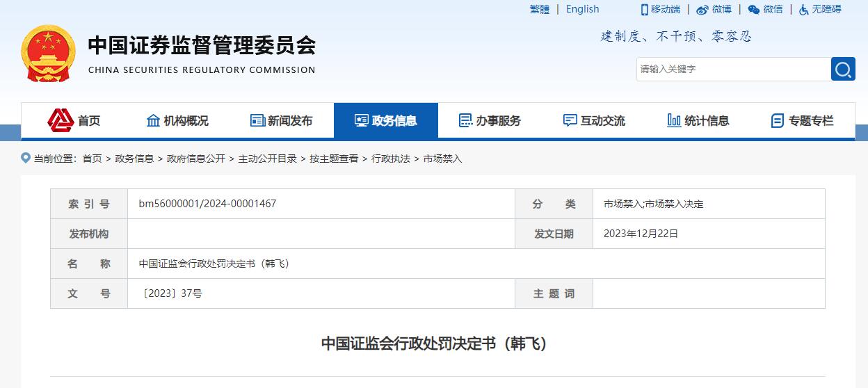Click the 分类 label cell
868x388 pixels.
[554, 204]
